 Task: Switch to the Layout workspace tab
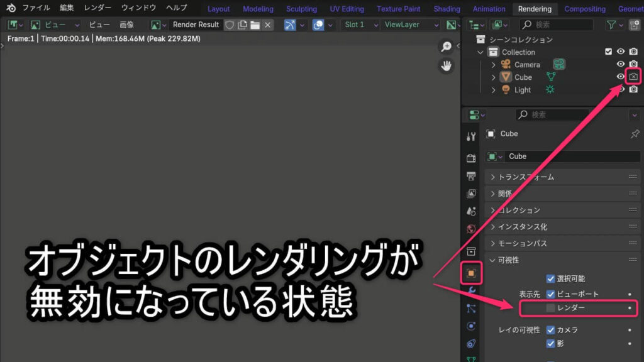[218, 9]
